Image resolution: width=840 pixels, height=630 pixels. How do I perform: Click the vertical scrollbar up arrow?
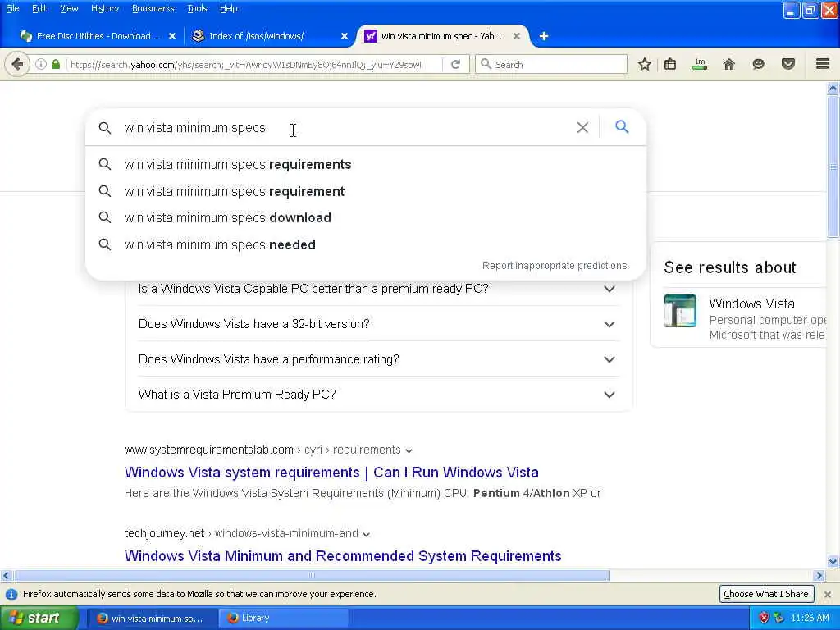(x=833, y=89)
